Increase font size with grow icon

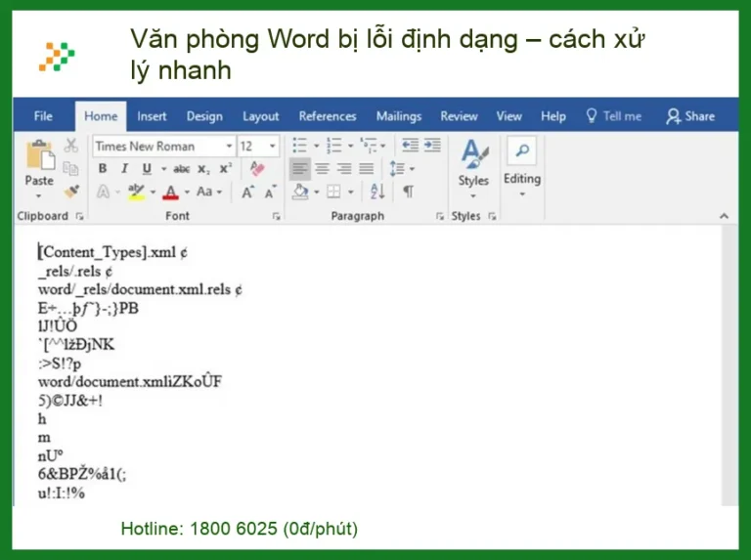click(247, 192)
